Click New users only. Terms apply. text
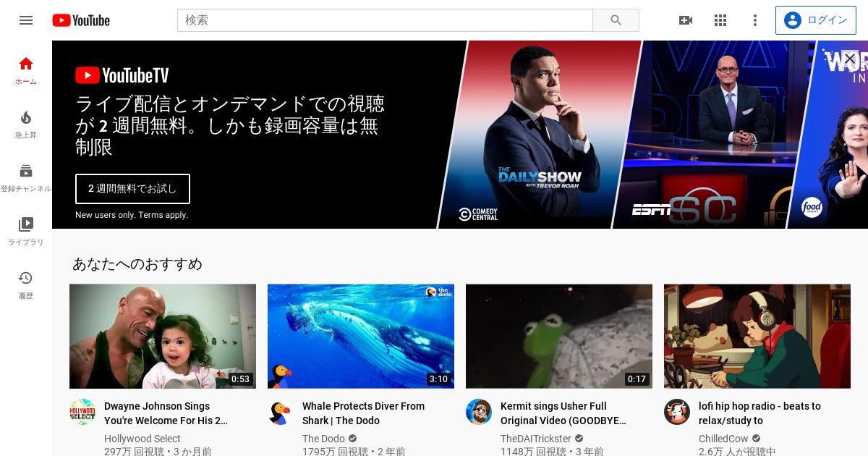 [x=132, y=215]
